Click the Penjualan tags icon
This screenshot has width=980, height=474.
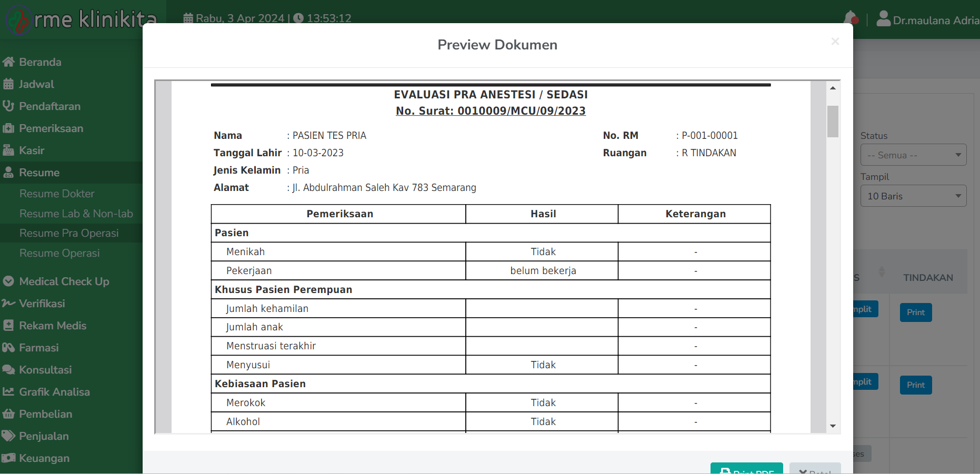8,436
